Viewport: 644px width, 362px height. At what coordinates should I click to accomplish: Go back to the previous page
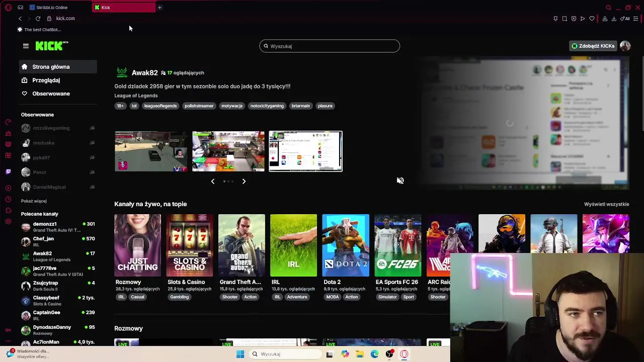(x=20, y=19)
